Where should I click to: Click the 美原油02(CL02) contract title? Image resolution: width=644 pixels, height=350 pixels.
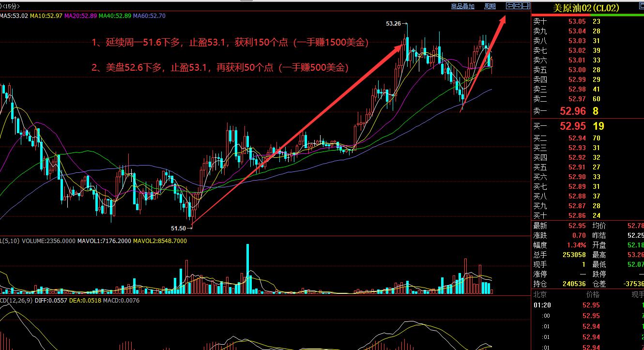[587, 8]
